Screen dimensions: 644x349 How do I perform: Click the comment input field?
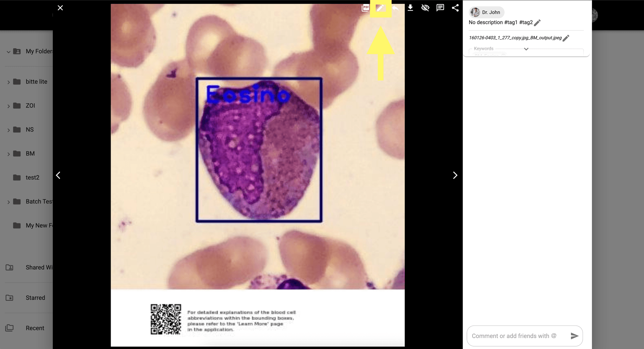[517, 336]
